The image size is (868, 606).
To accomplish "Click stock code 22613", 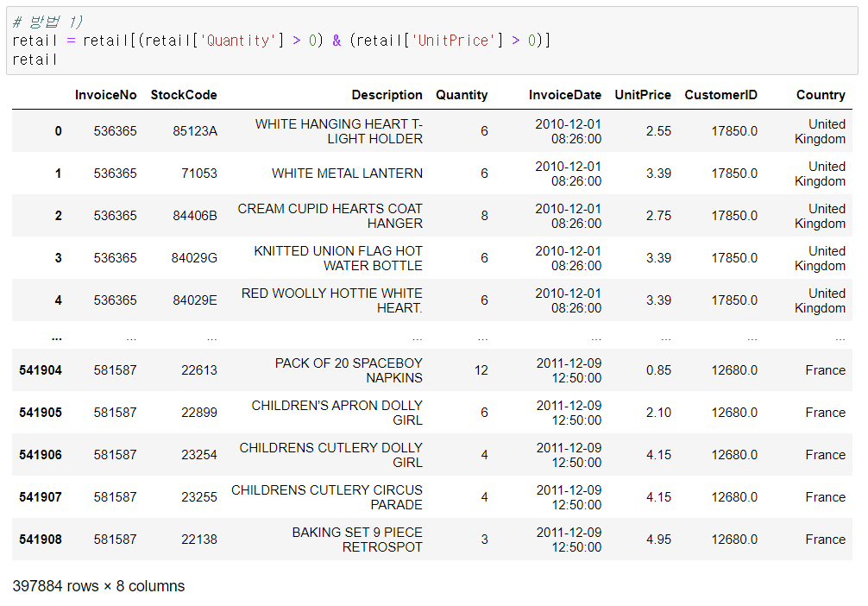I will (199, 370).
